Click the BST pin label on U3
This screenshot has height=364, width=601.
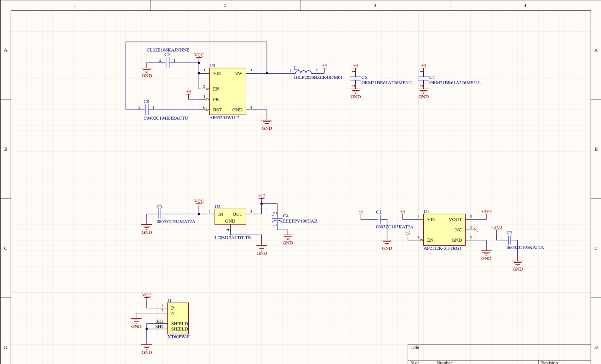(217, 110)
